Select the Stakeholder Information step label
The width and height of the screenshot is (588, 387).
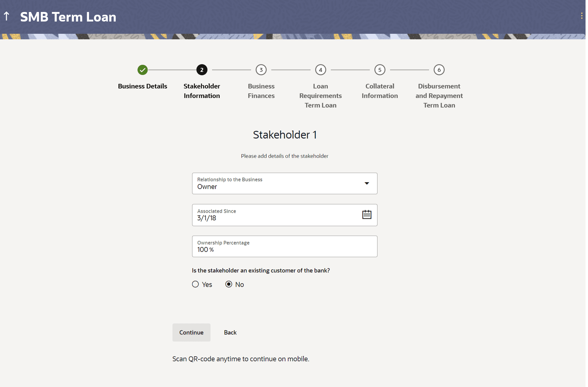click(x=202, y=91)
